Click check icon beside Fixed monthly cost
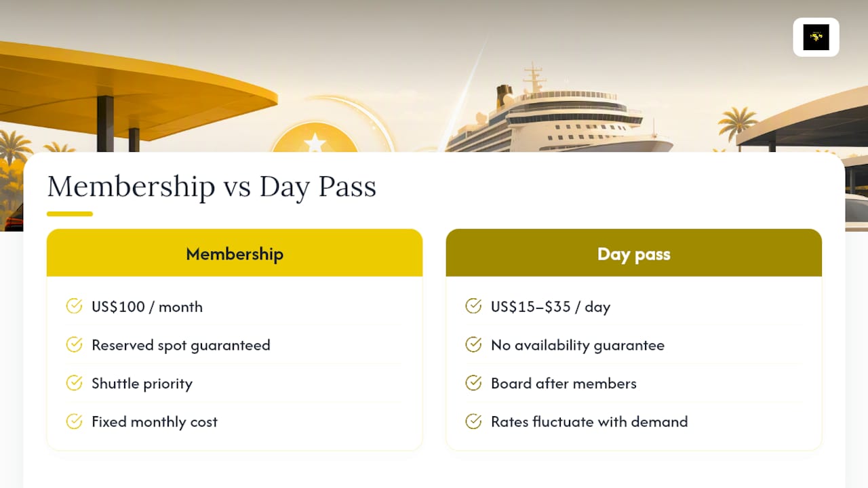 74,422
